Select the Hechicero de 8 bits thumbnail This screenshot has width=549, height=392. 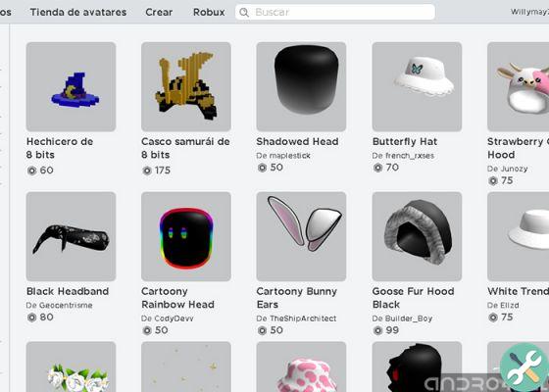point(71,87)
